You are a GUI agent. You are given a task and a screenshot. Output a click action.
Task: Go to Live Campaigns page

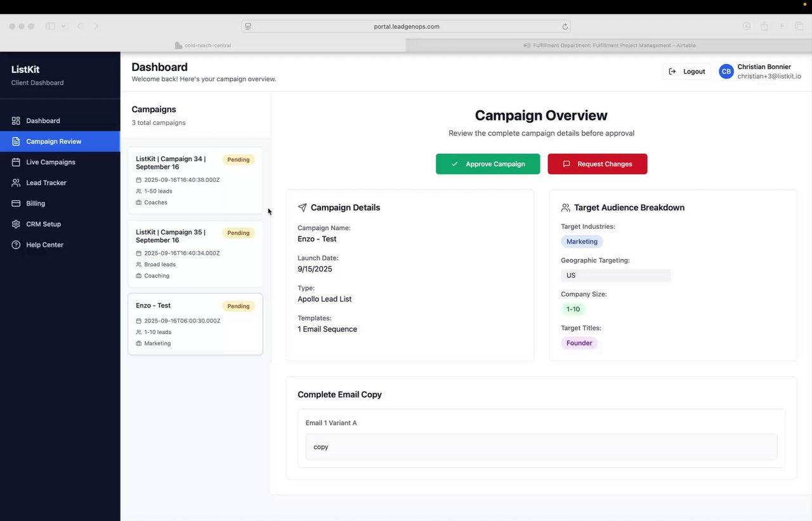pyautogui.click(x=60, y=162)
